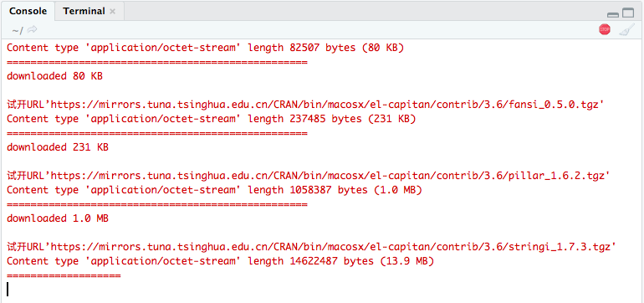Click the pillar_1.6.2.tgz download URL
Viewport: 644px width, 303px height.
(x=330, y=176)
